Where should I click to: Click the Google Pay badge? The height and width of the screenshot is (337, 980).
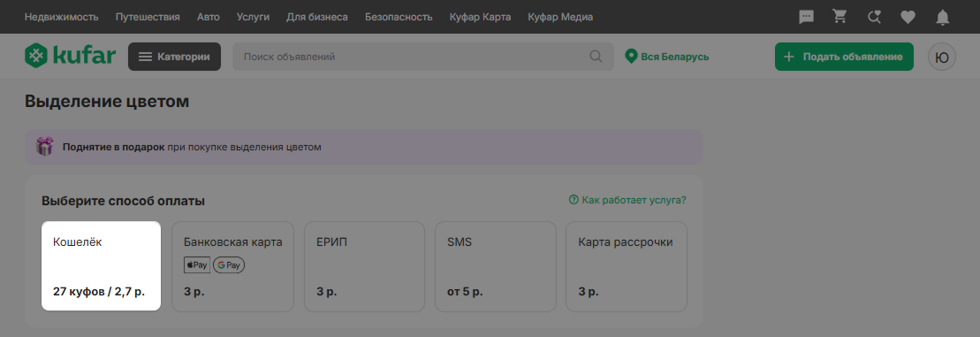point(229,265)
